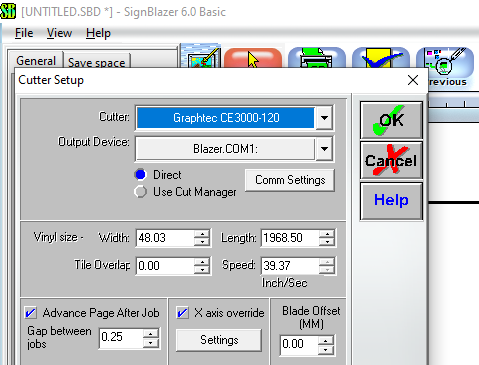
Task: Open the Help menu
Action: (98, 33)
